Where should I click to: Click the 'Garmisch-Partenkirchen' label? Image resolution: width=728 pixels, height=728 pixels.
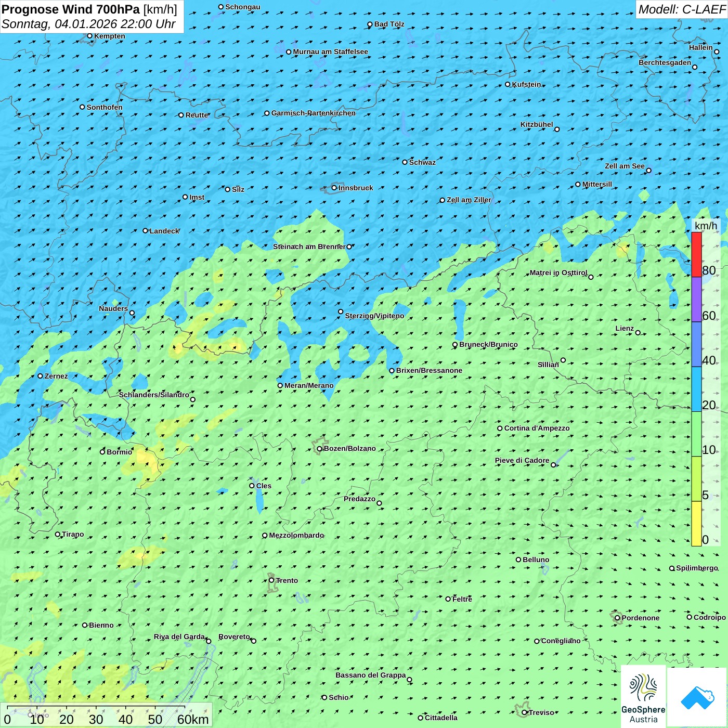[314, 113]
